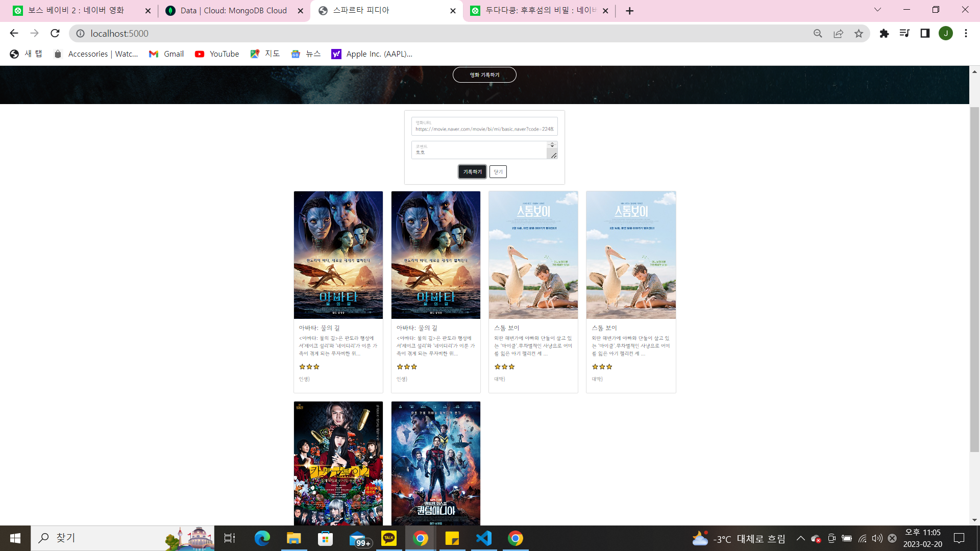Screen dimensions: 980x551
Task: Switch to the 두다다쿵 네이버 tab
Action: click(x=540, y=11)
